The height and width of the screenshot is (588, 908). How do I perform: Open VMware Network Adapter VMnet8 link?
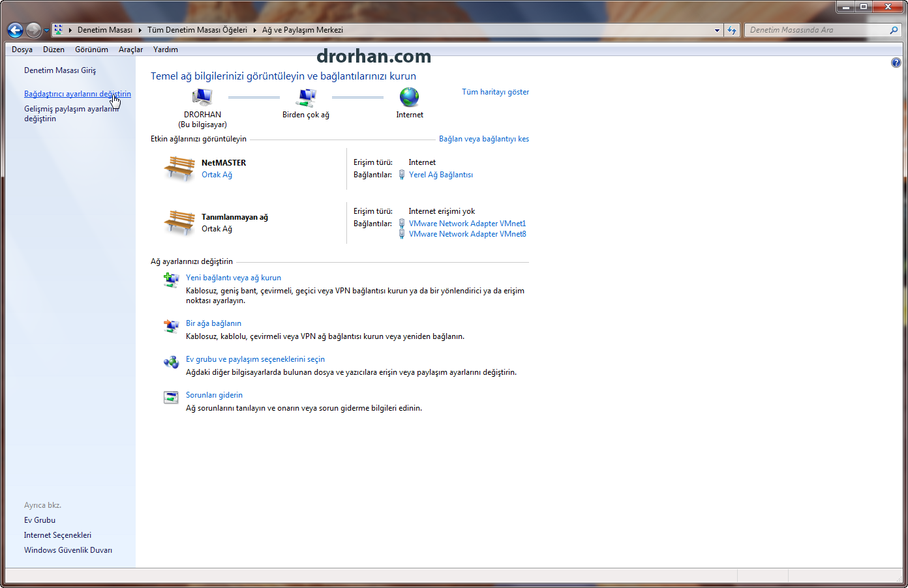(x=468, y=234)
